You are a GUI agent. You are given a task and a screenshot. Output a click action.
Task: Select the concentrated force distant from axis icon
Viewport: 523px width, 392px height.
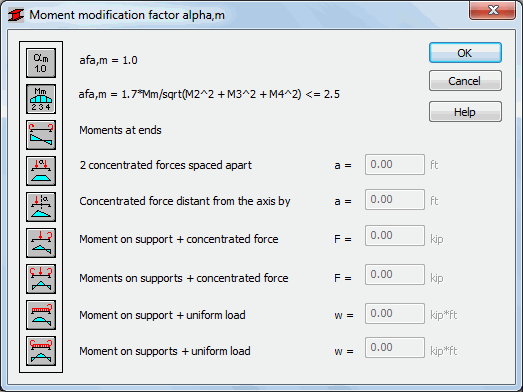tap(41, 207)
